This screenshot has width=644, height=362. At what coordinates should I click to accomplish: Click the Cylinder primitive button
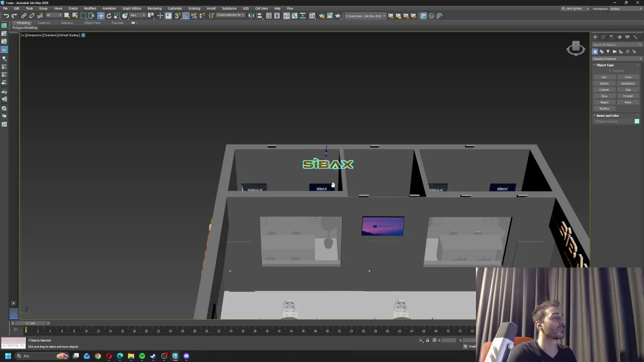[604, 89]
